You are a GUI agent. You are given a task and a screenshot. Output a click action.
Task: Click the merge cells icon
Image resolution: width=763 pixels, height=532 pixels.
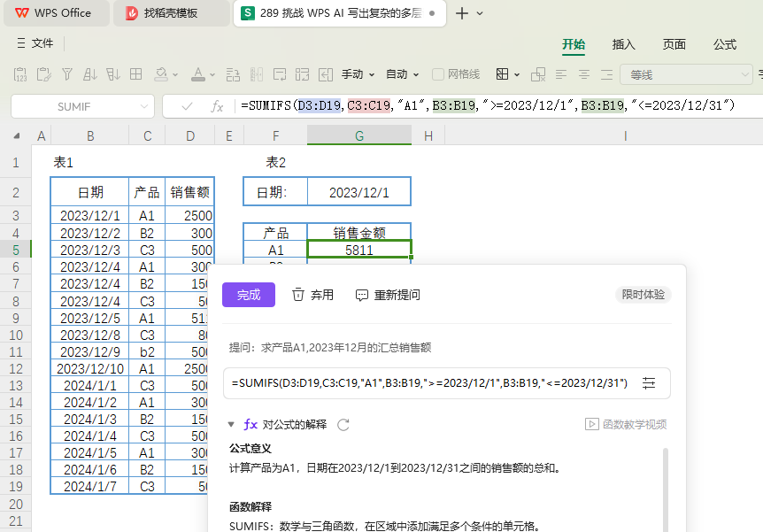tap(302, 74)
